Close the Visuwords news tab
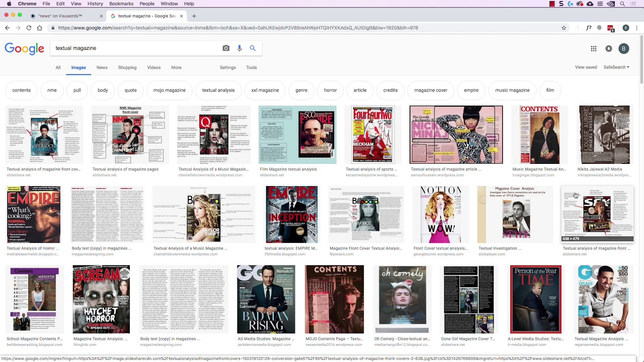 101,16
